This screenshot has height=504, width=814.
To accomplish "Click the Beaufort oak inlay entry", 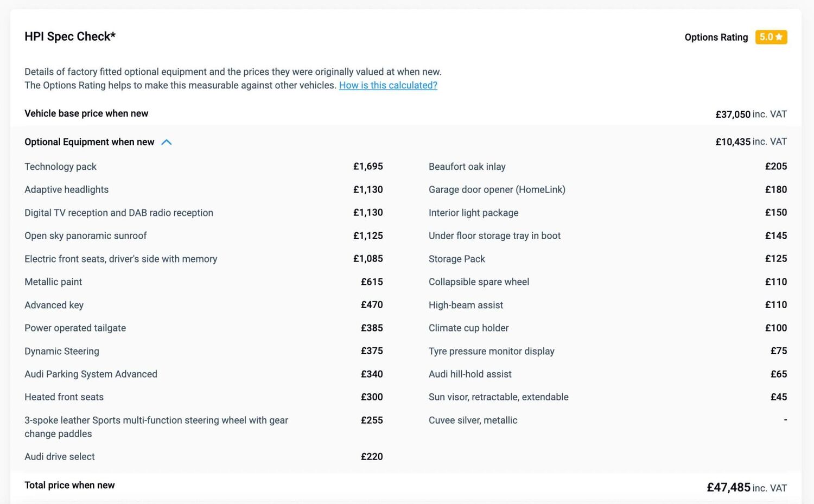I will point(467,167).
